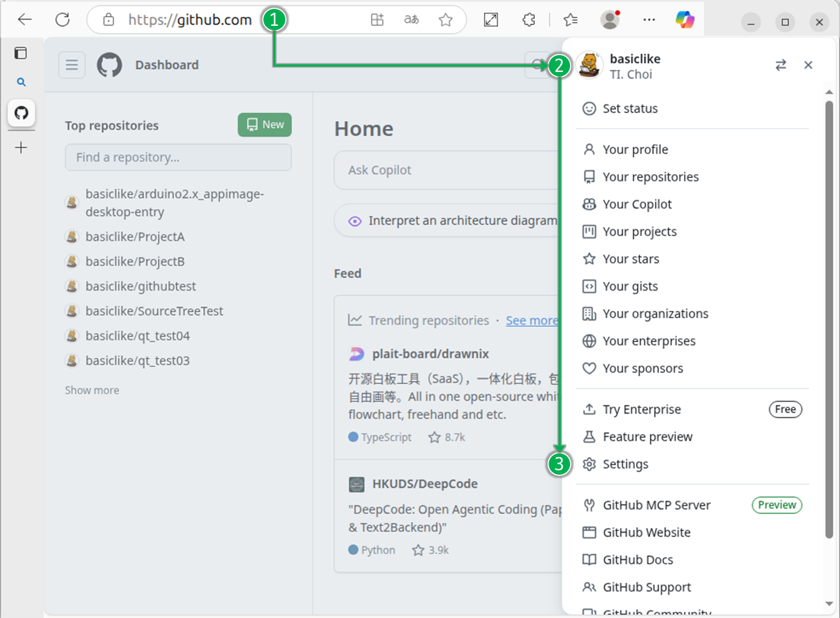Open basiclike/SourceTreeTest repository
This screenshot has width=840, height=618.
point(154,311)
